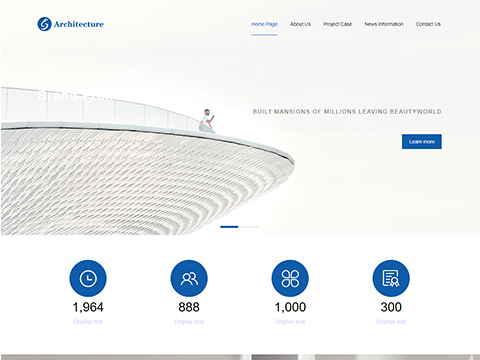Switch to the second carousel slide indicator
480x360 pixels.
(x=250, y=227)
